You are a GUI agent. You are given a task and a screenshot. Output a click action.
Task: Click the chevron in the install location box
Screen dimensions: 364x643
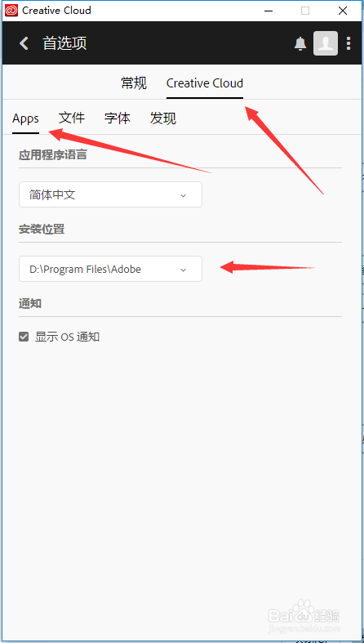point(184,270)
